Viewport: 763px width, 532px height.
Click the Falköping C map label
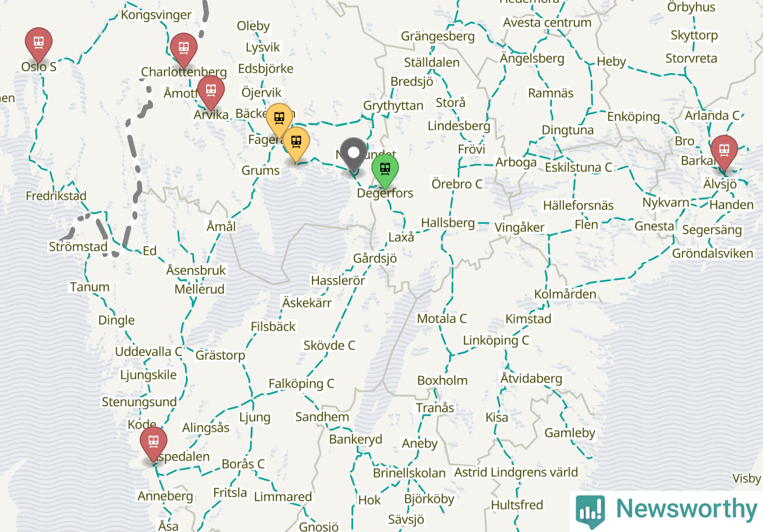pos(302,384)
